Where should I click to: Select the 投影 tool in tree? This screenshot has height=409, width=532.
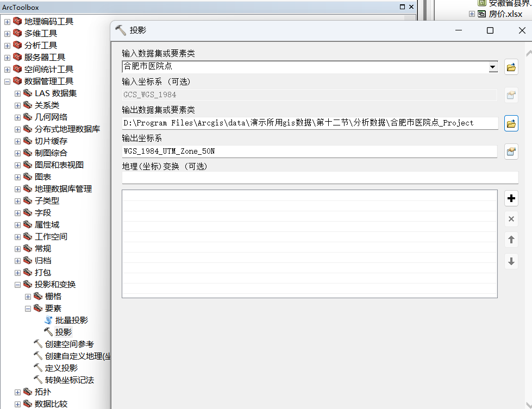click(x=64, y=332)
